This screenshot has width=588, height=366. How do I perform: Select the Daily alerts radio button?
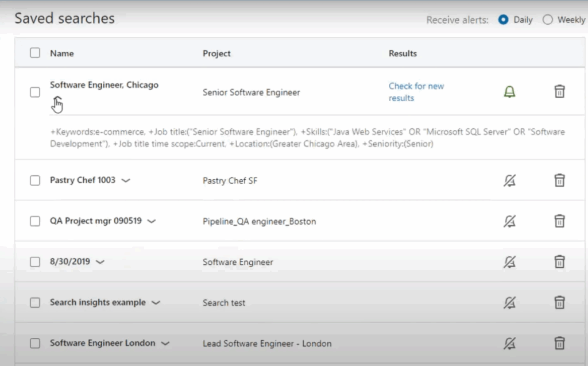tap(502, 19)
